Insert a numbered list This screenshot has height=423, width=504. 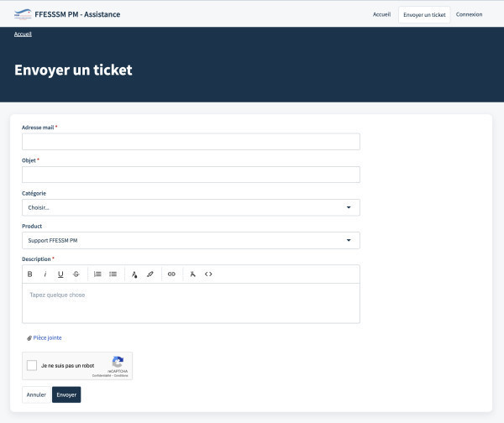pyautogui.click(x=97, y=274)
